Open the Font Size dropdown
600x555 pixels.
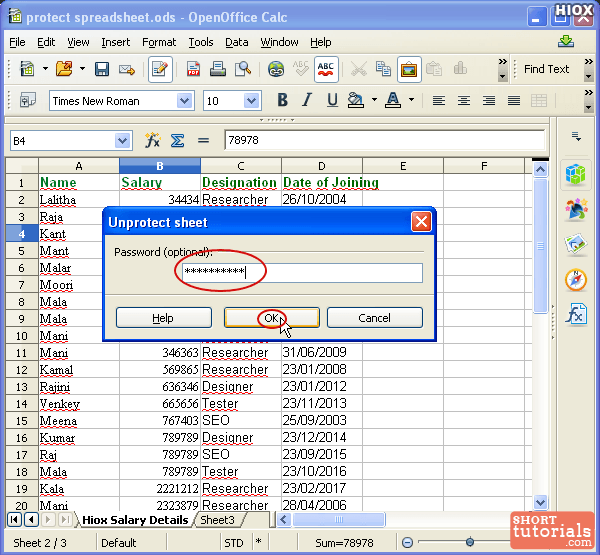[x=251, y=101]
